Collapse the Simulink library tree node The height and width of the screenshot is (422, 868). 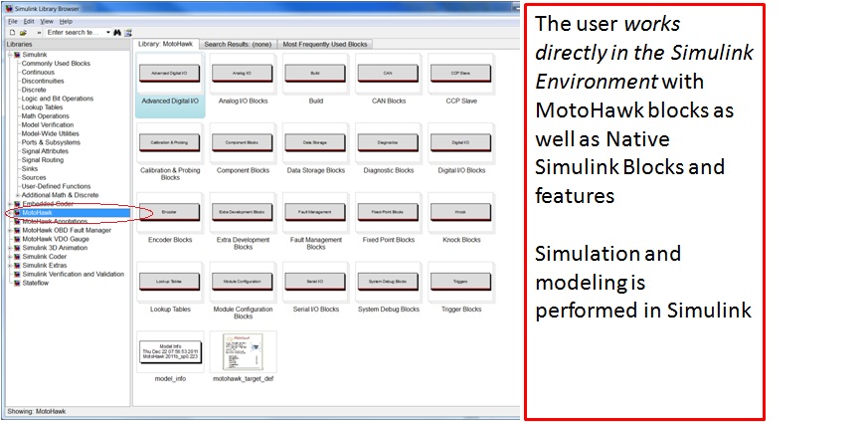coord(10,55)
